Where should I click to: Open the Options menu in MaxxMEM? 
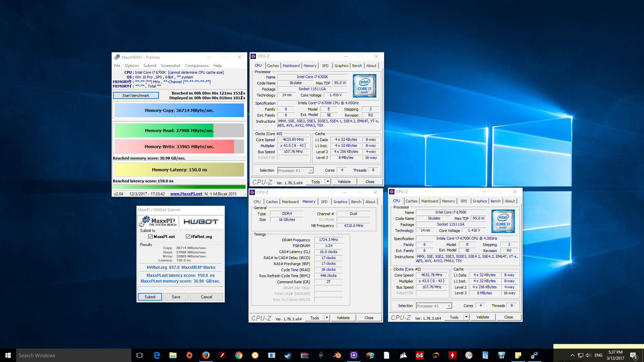coord(132,66)
